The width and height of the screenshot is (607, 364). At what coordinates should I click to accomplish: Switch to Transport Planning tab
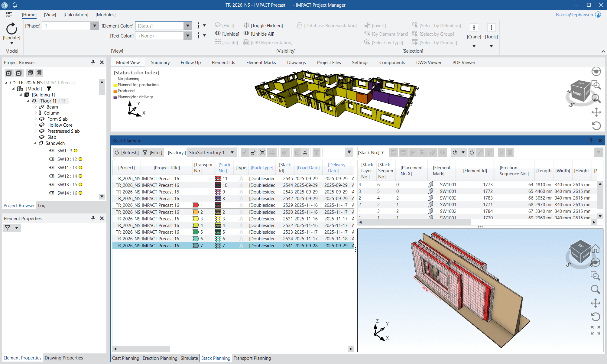coord(252,358)
